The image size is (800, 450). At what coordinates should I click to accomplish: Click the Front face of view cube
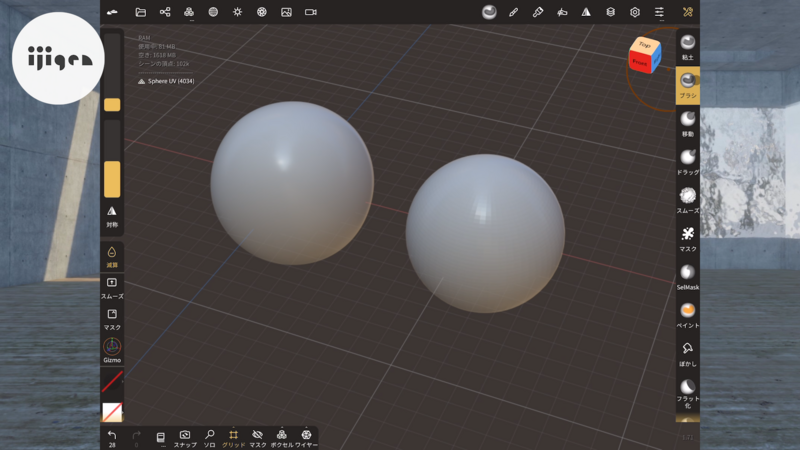pos(640,63)
